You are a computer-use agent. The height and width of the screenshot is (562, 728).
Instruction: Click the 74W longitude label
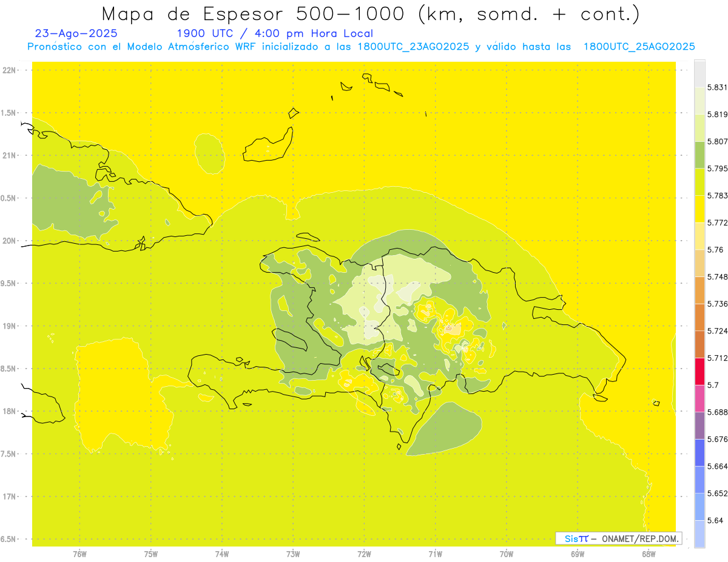(x=222, y=554)
